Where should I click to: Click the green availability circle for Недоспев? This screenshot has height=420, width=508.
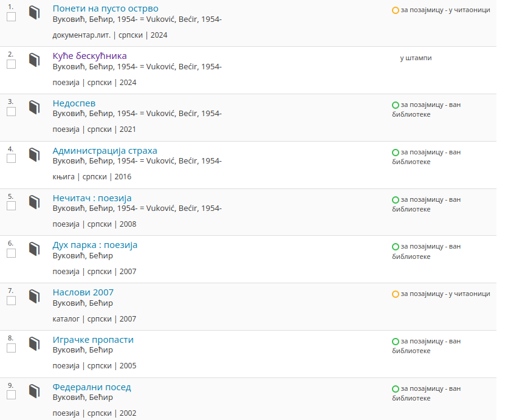coord(396,105)
